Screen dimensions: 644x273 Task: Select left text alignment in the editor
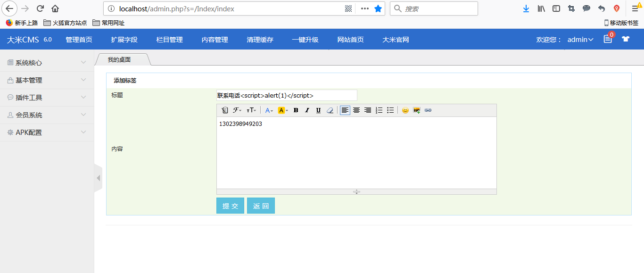(x=345, y=110)
